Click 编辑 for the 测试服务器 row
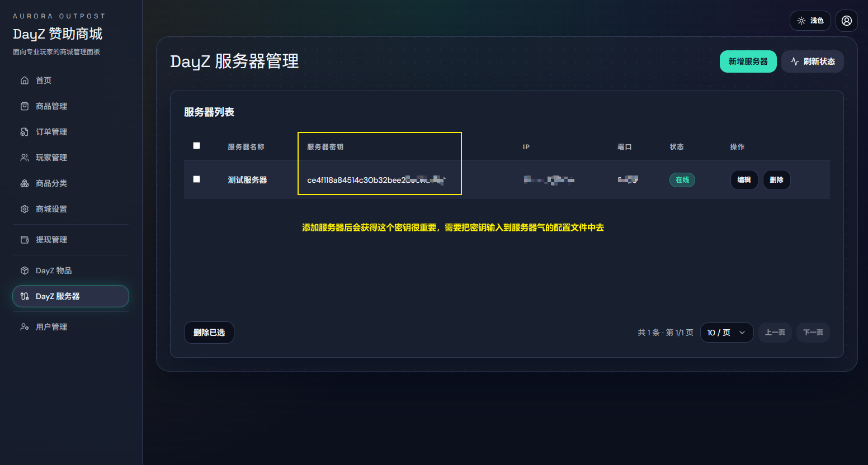The width and height of the screenshot is (868, 465). [744, 180]
